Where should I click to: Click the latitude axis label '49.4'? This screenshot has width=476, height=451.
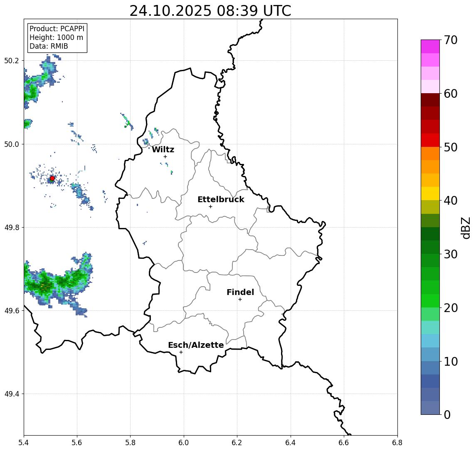pos(12,394)
